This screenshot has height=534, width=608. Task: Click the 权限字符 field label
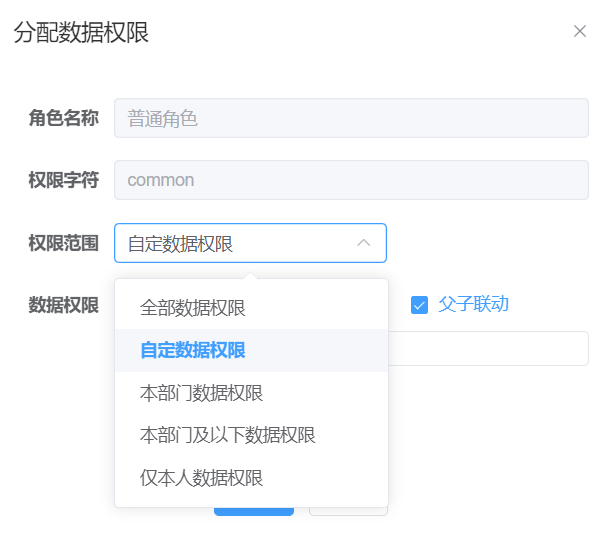64,180
